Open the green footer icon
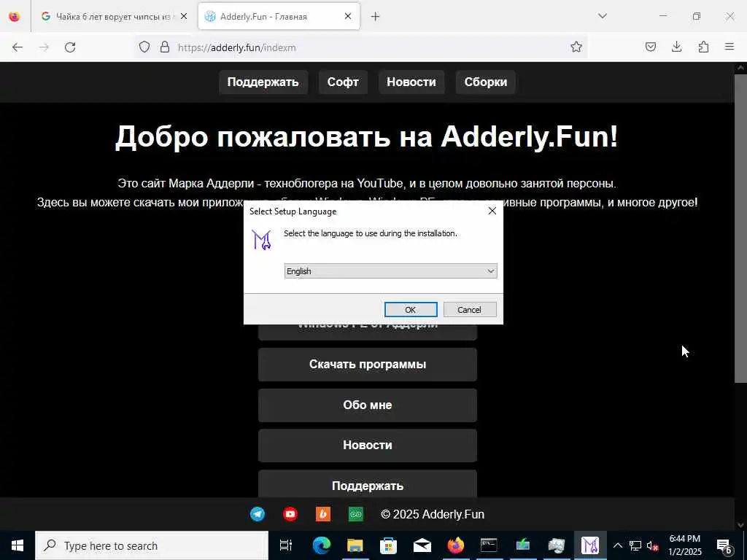Image resolution: width=747 pixels, height=560 pixels. coord(356,514)
